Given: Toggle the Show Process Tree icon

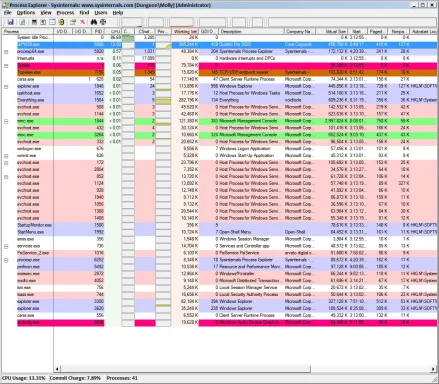Looking at the screenshot, I should click(43, 22).
